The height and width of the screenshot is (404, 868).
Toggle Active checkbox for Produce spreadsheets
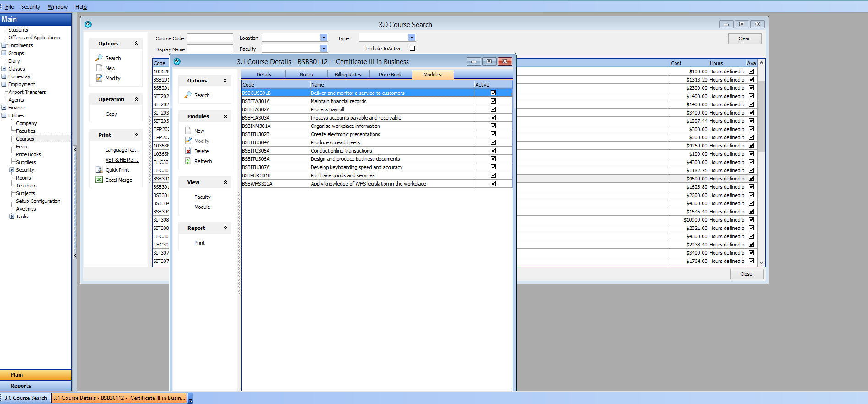pyautogui.click(x=493, y=142)
